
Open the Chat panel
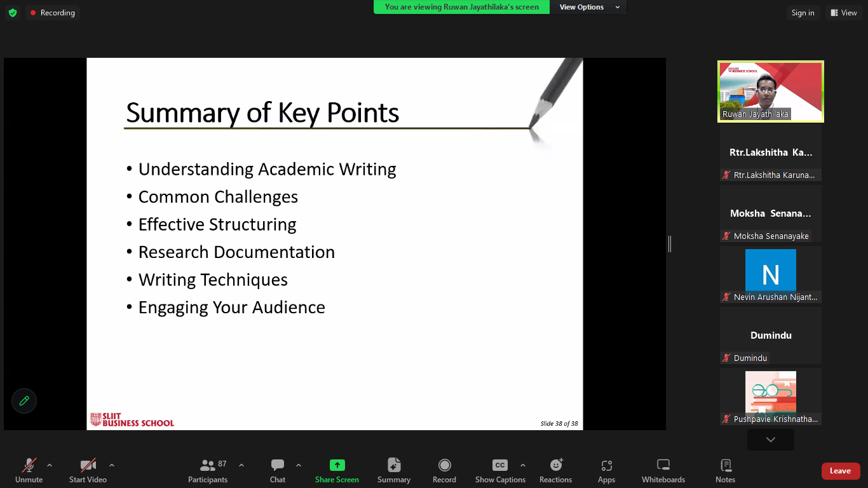point(278,471)
